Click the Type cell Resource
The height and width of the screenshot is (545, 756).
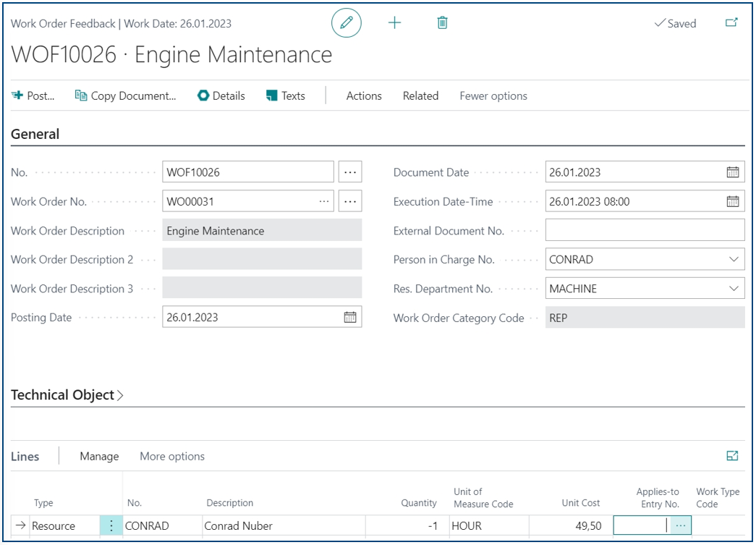[64, 525]
